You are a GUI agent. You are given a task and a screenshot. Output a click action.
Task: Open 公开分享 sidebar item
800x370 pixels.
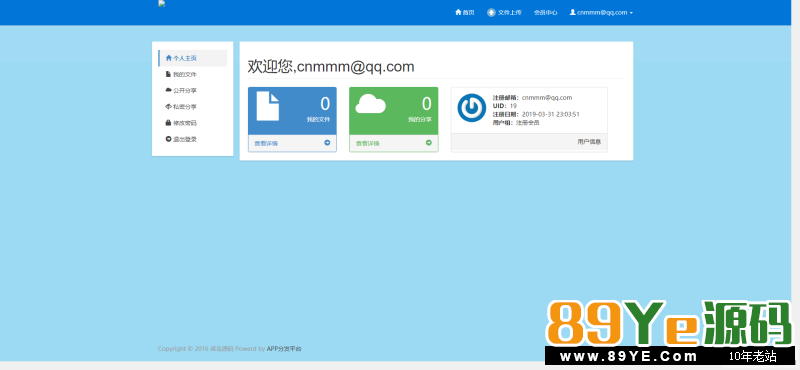[x=193, y=91]
